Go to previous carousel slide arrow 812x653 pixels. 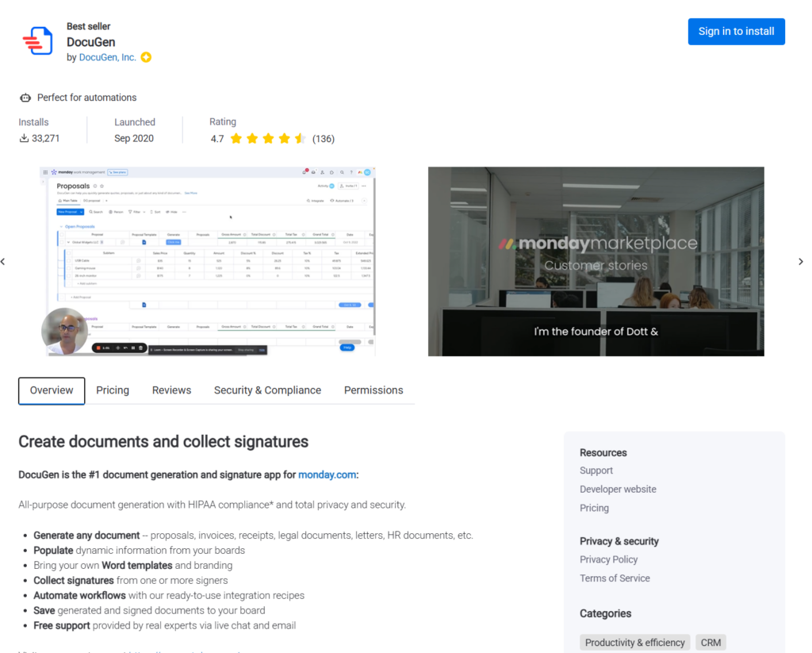(x=3, y=262)
